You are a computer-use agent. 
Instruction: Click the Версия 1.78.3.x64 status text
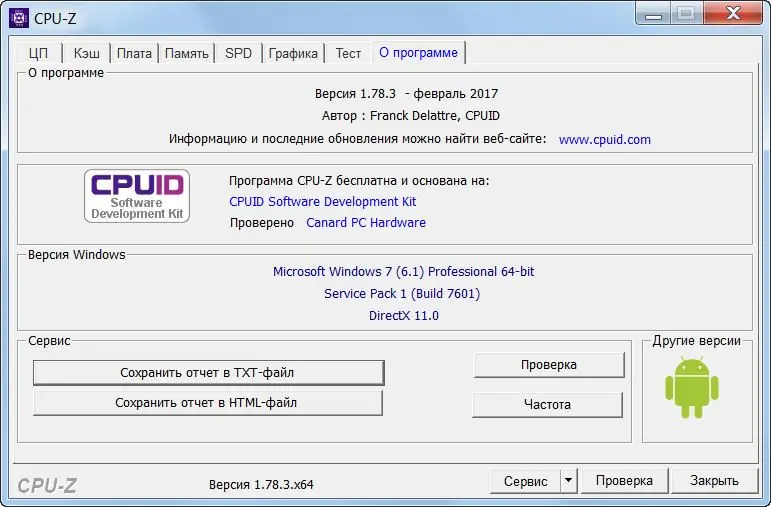coord(261,484)
